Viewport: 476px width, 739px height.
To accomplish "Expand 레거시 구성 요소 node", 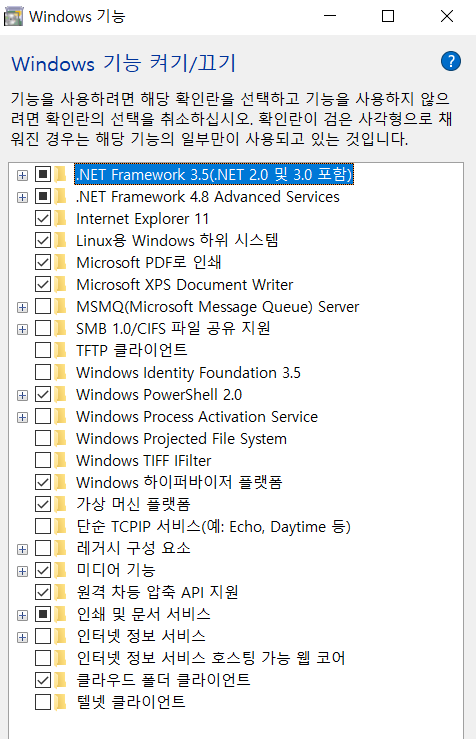I will (22, 549).
